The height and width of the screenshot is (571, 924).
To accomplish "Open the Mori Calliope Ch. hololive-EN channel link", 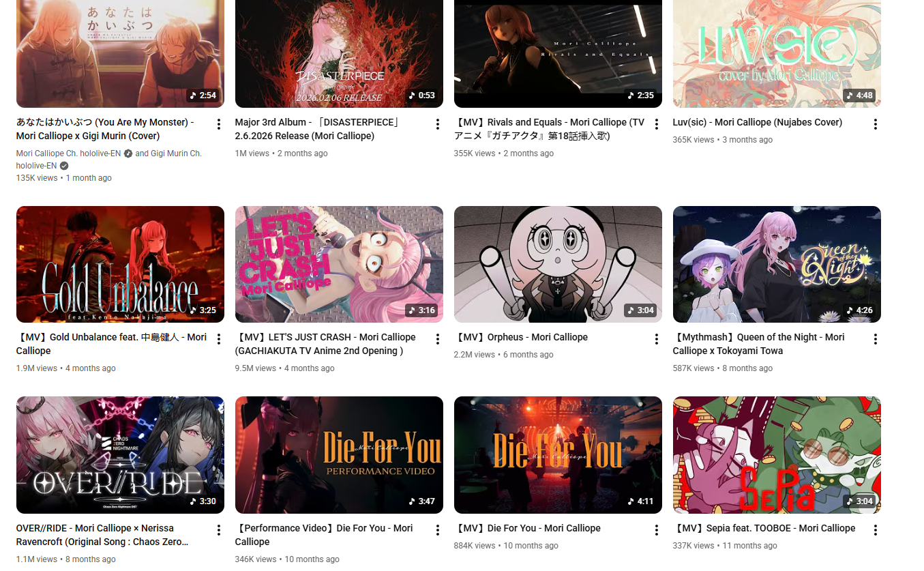I will point(68,153).
